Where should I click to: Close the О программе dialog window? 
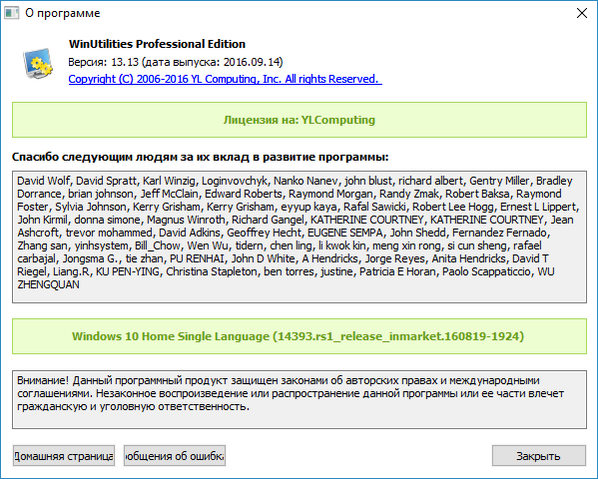[582, 13]
